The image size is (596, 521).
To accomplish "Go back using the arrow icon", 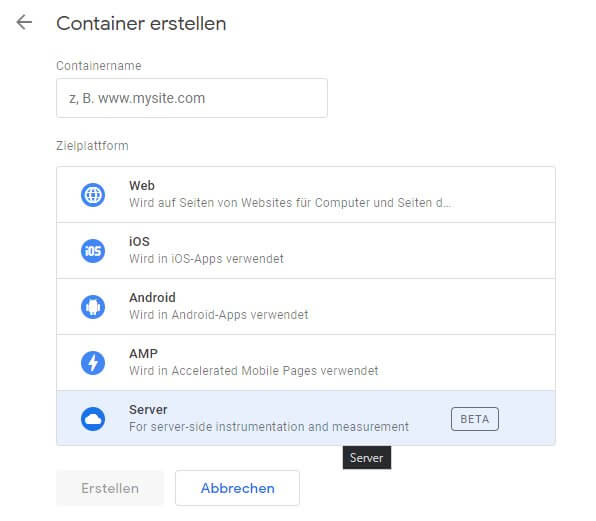I will point(24,22).
